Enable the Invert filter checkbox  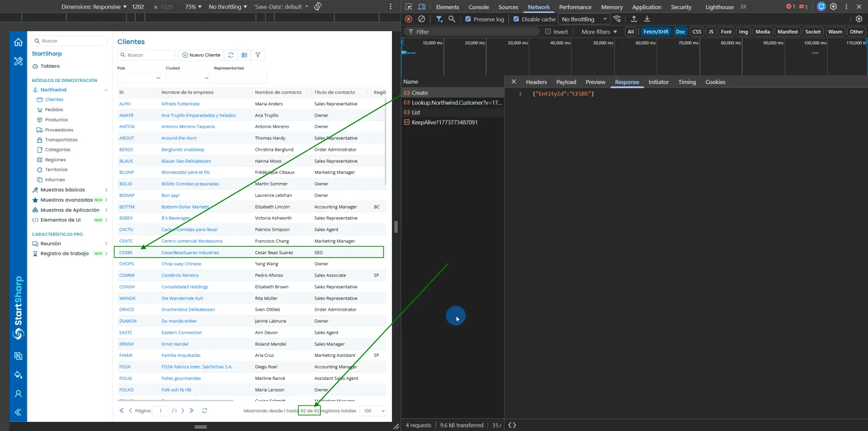pyautogui.click(x=548, y=31)
